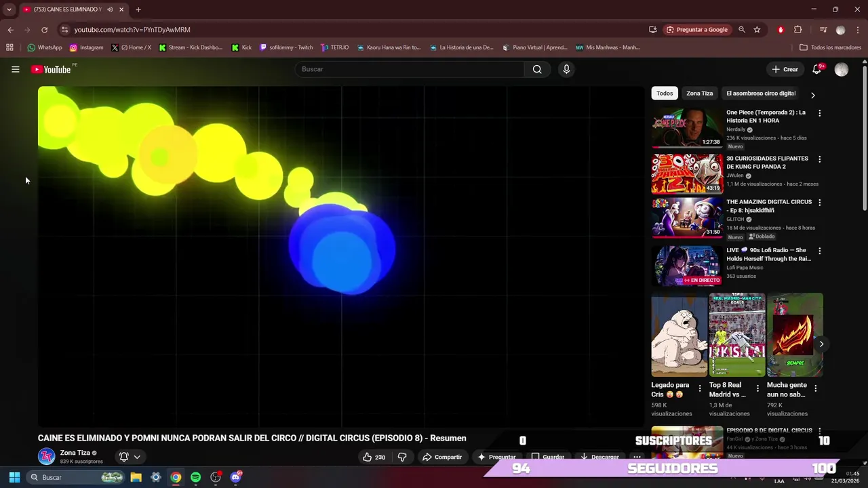The width and height of the screenshot is (868, 488).
Task: Open Piano Virtual bookmark
Action: (x=534, y=47)
